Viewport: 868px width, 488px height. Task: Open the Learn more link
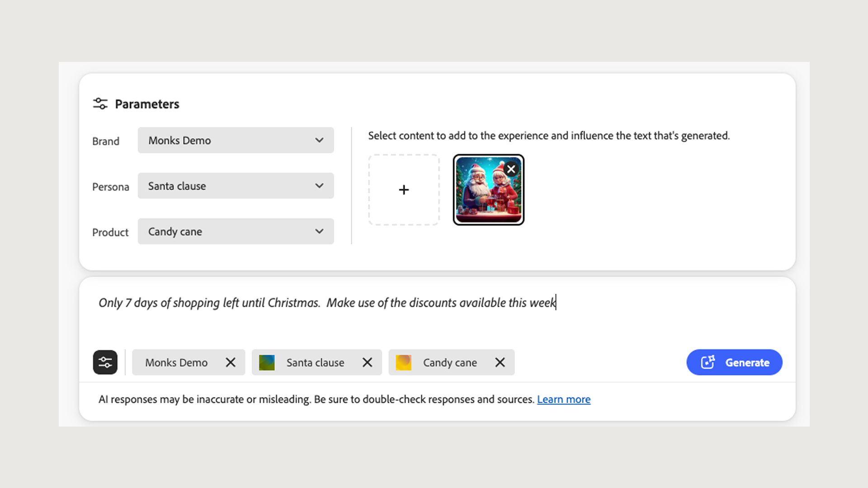tap(563, 399)
